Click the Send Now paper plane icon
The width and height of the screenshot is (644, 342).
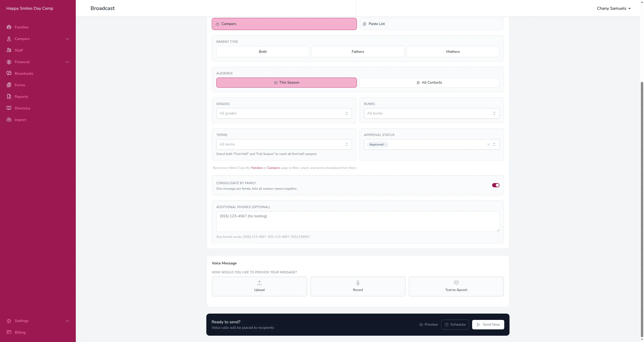tap(478, 325)
